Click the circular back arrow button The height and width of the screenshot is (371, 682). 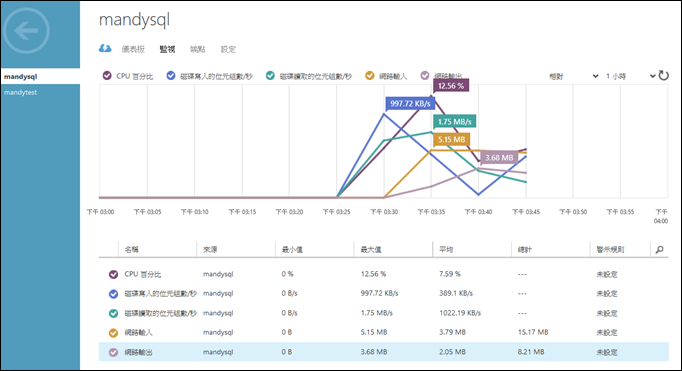click(26, 30)
